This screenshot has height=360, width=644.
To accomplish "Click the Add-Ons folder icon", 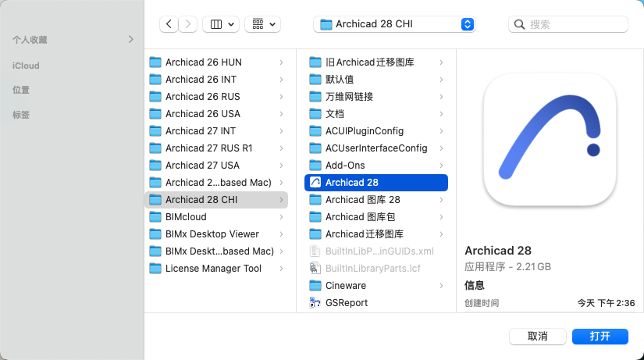I will tap(315, 166).
